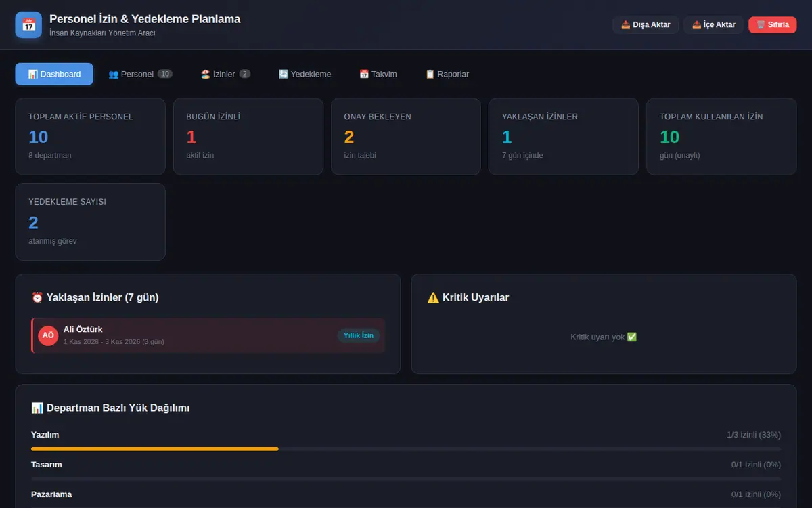Image resolution: width=812 pixels, height=508 pixels.
Task: Open the Onay Bekleyen stat card
Action: pos(406,136)
